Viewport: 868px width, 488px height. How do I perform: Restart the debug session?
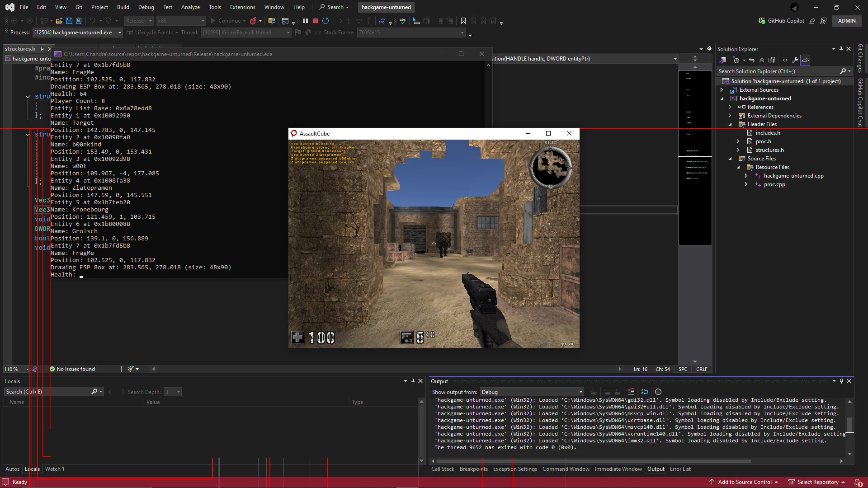(x=325, y=21)
